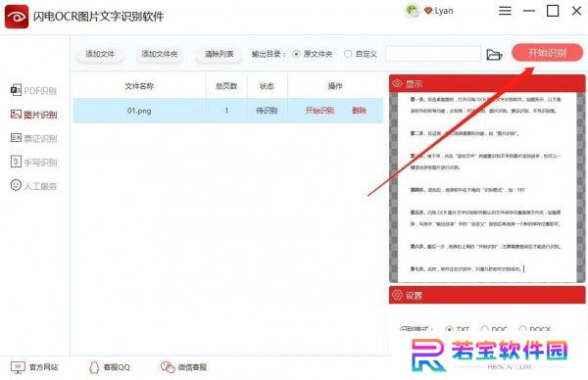Click the red 开始识别 button top right
The image size is (588, 380).
point(547,53)
